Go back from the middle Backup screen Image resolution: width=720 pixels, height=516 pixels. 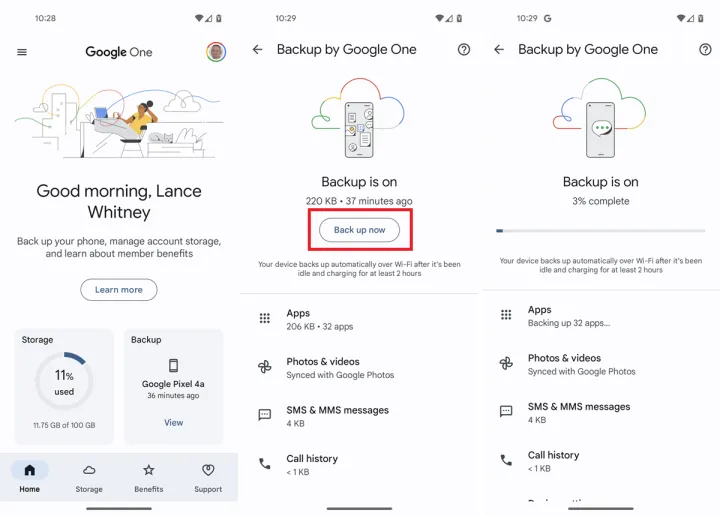pos(258,49)
